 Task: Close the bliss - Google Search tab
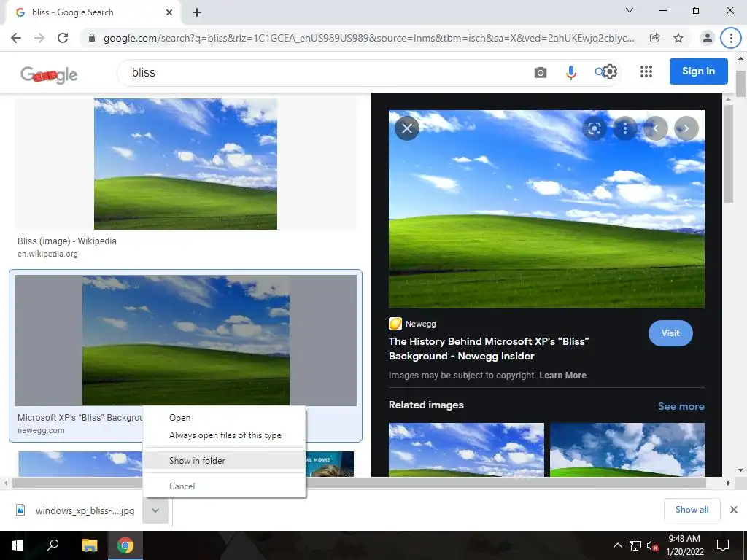pyautogui.click(x=169, y=12)
